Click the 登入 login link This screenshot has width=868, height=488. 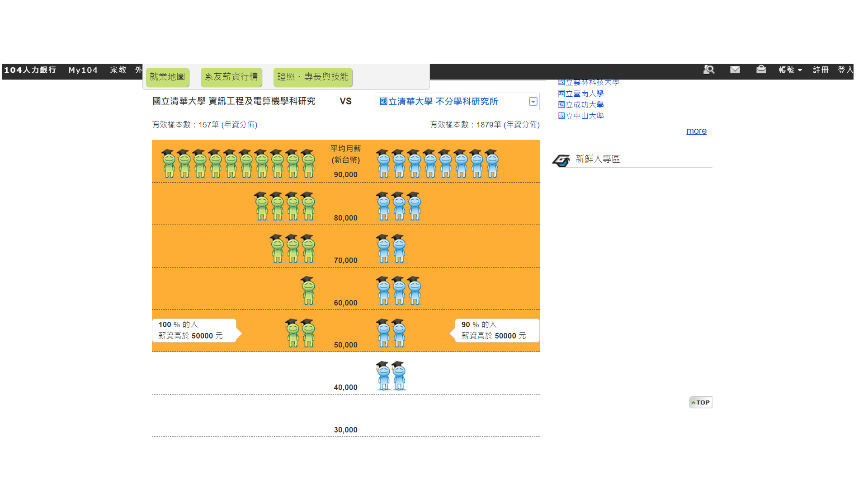[845, 70]
